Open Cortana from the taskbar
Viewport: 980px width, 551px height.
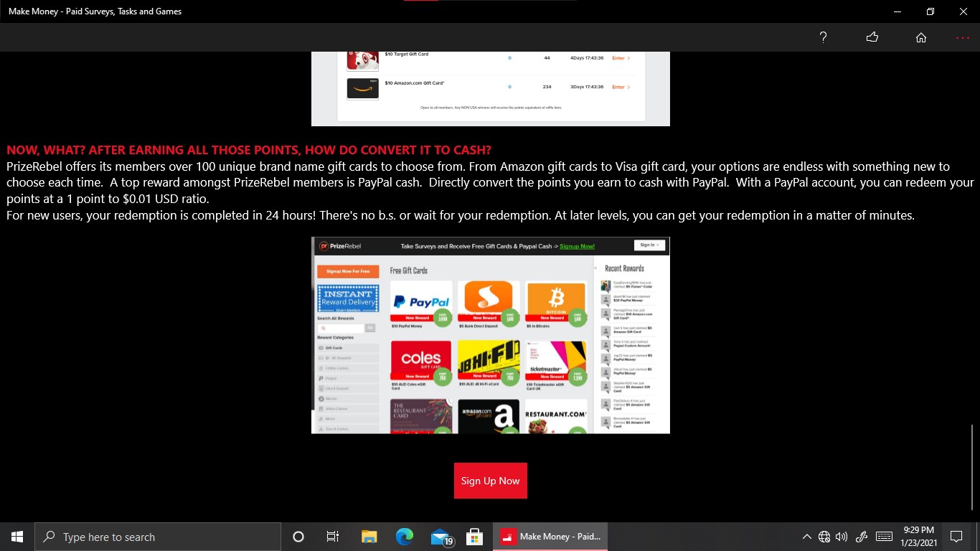pos(298,537)
